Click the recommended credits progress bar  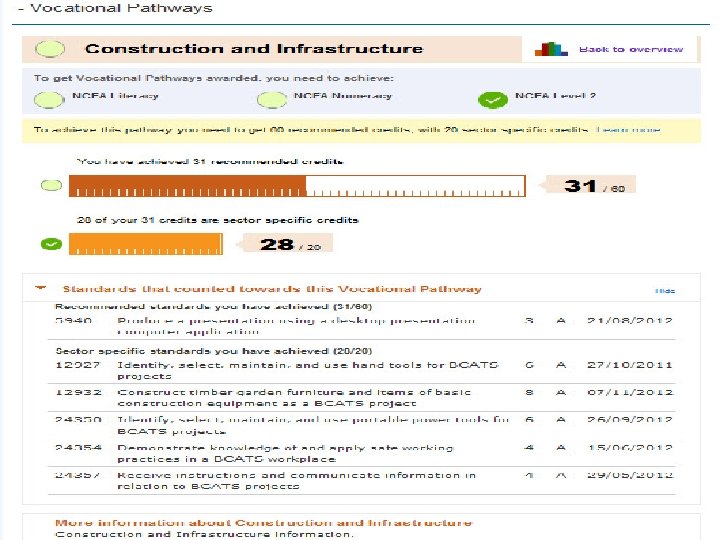point(297,186)
